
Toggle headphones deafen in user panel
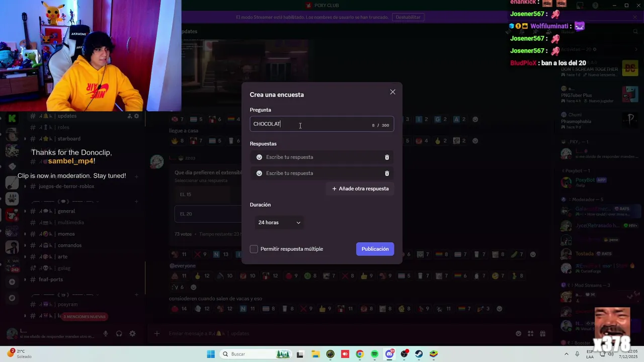[x=119, y=333]
